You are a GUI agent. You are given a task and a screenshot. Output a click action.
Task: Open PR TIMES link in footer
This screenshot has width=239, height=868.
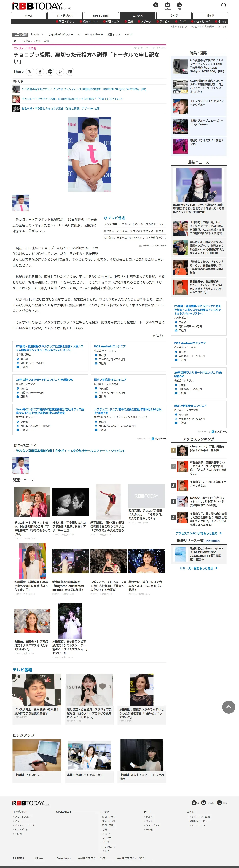19,858
